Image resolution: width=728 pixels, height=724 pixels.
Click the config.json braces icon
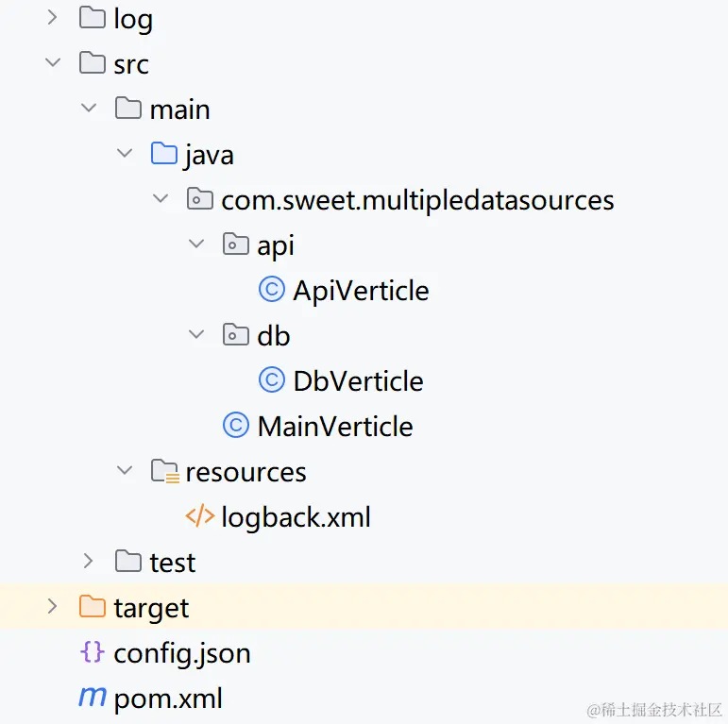tap(92, 652)
